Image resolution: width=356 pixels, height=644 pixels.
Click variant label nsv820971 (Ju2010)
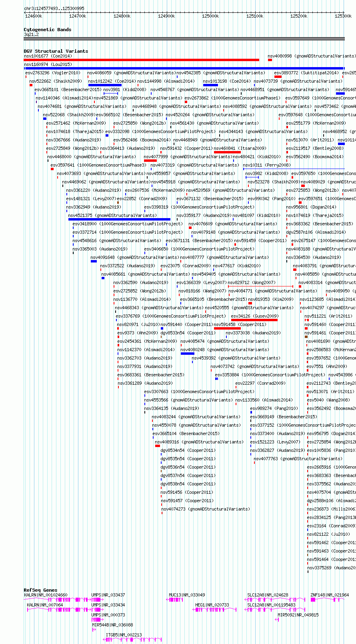(x=138, y=324)
